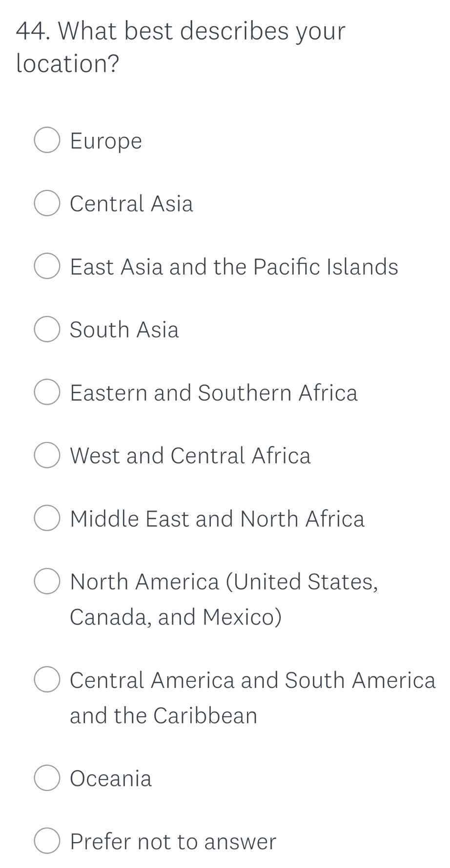Choose the North America radio button
Viewport: 450px width, 868px height.
click(x=47, y=581)
